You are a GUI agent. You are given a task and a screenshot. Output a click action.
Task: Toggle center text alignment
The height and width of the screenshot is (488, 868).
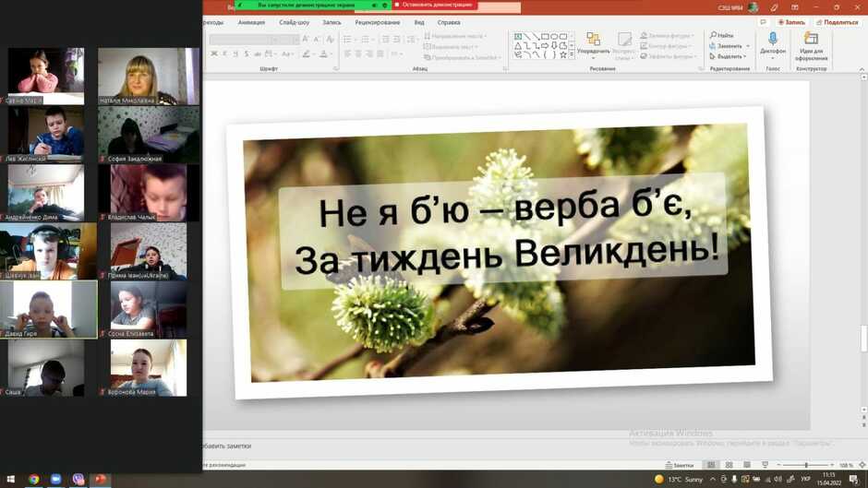click(x=358, y=54)
